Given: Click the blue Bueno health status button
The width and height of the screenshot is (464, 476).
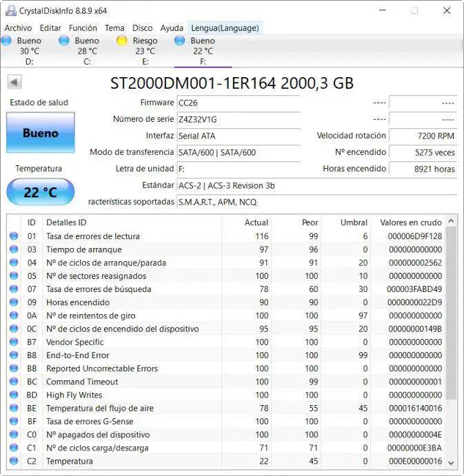Looking at the screenshot, I should tap(41, 132).
